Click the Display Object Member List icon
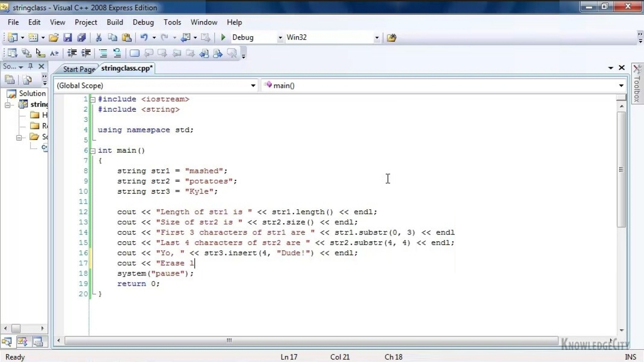644x362 pixels. [x=12, y=53]
